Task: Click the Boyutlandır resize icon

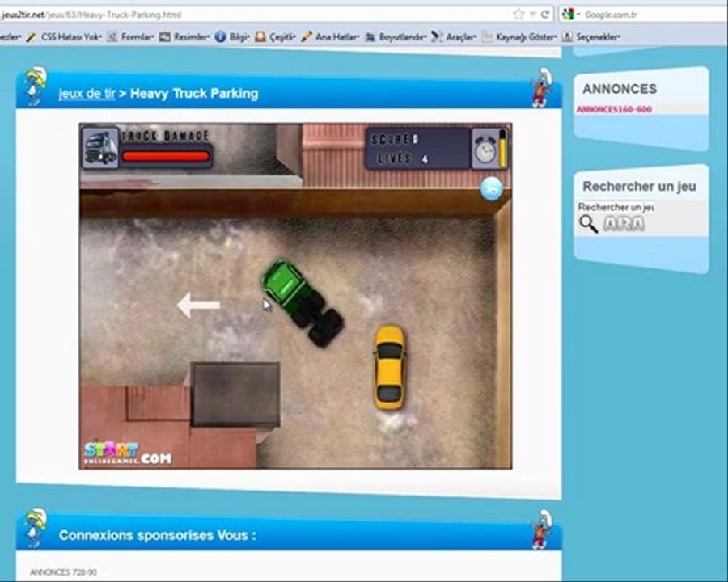Action: point(370,36)
